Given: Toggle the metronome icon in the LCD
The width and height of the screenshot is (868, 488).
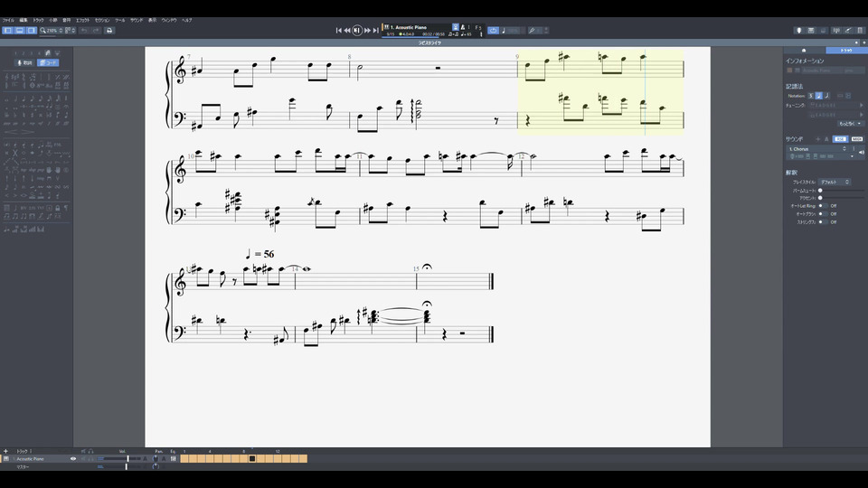Looking at the screenshot, I should 463,28.
